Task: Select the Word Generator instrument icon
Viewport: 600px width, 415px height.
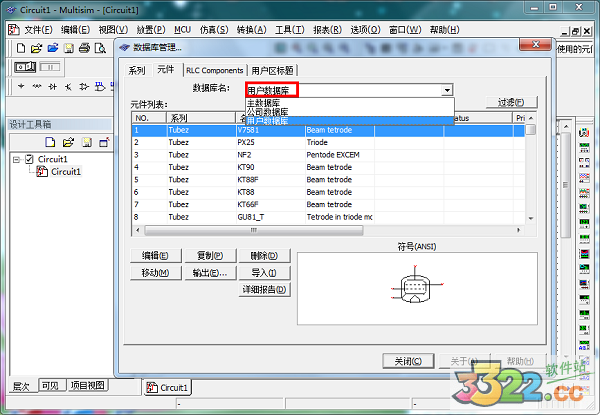Action: pos(584,238)
